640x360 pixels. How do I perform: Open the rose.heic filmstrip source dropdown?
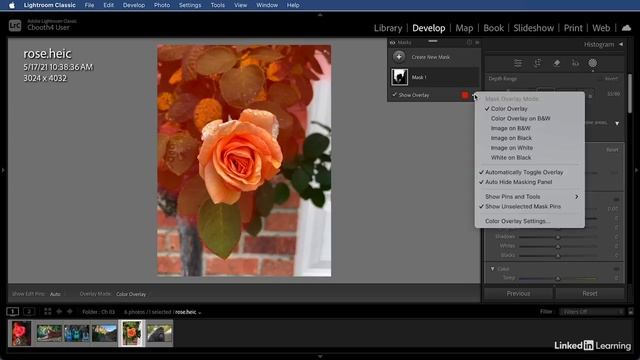[188, 312]
